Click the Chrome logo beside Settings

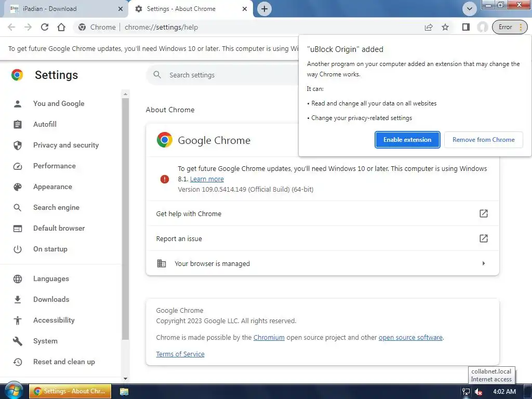(x=17, y=75)
